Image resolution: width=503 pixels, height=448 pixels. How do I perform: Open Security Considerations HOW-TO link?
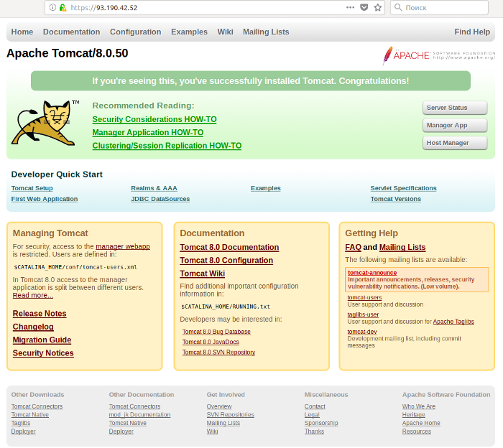(154, 119)
